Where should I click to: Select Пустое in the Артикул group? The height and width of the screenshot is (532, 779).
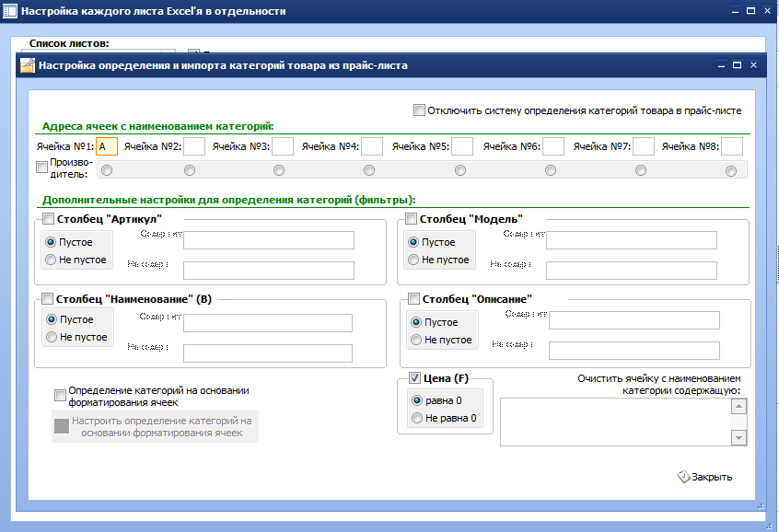click(x=51, y=242)
